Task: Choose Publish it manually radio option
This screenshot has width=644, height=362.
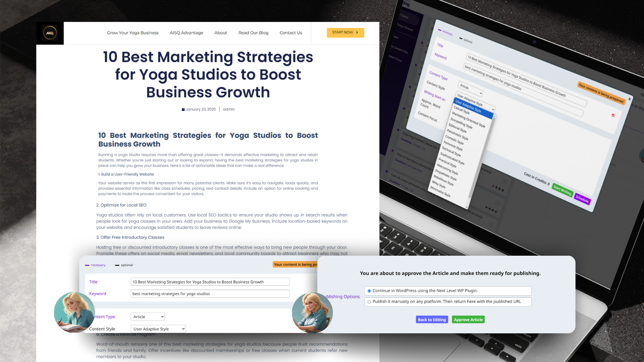Action: pyautogui.click(x=369, y=302)
